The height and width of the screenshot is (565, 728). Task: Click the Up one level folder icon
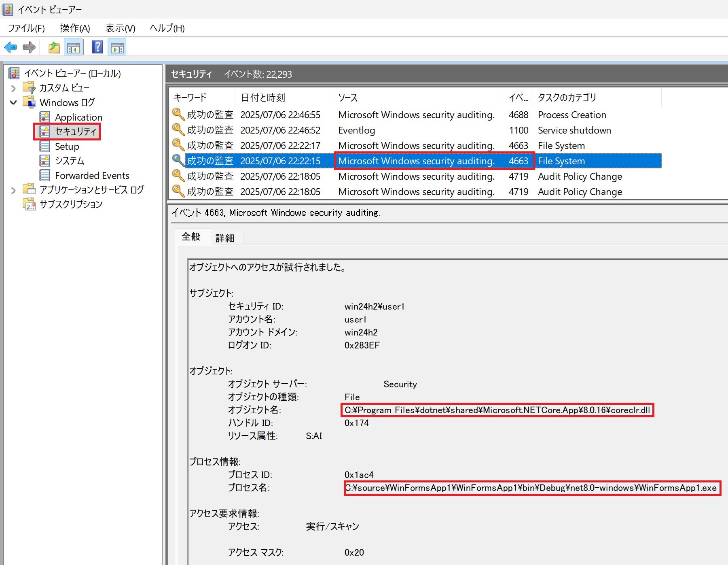(x=54, y=47)
